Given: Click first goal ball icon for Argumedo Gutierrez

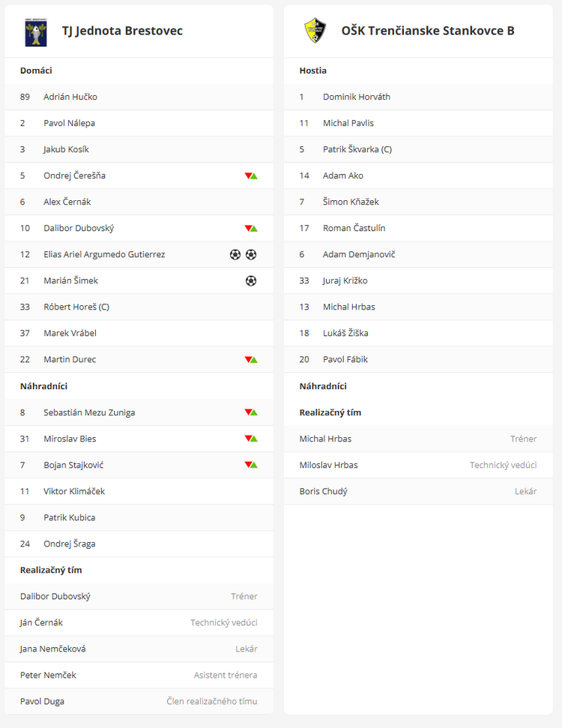Looking at the screenshot, I should [235, 255].
